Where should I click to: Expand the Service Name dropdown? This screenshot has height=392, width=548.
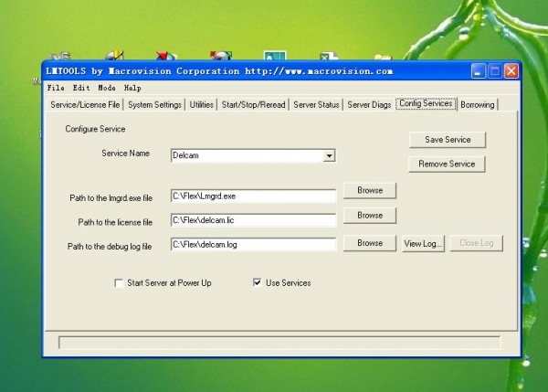click(329, 156)
